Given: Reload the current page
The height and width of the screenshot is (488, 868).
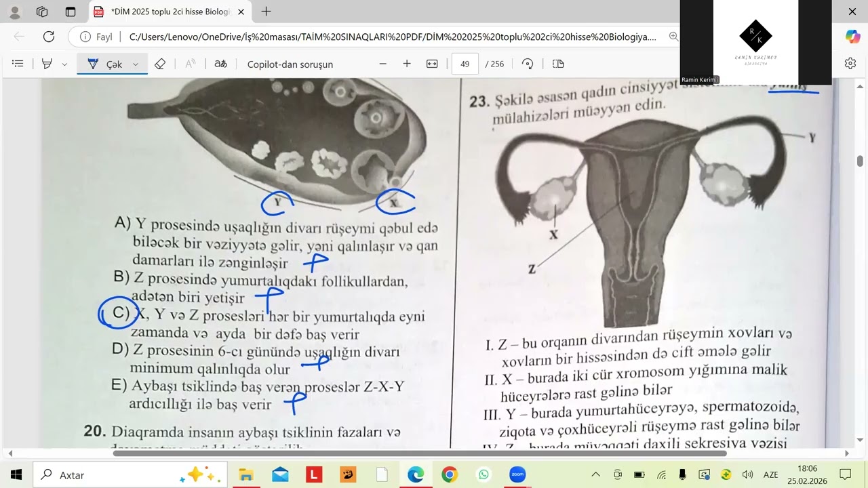Looking at the screenshot, I should tap(49, 37).
